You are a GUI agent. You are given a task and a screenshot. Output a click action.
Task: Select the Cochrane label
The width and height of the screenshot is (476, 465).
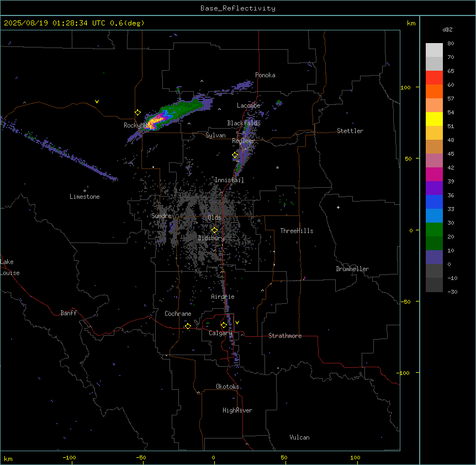[x=178, y=314]
